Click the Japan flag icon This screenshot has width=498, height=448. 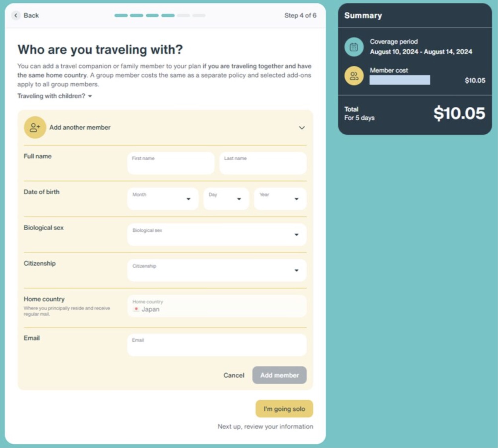[136, 309]
